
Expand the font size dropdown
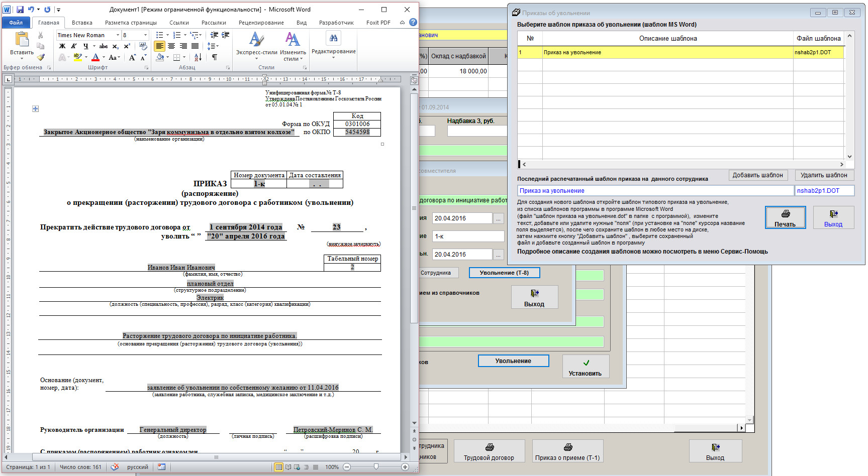click(146, 35)
